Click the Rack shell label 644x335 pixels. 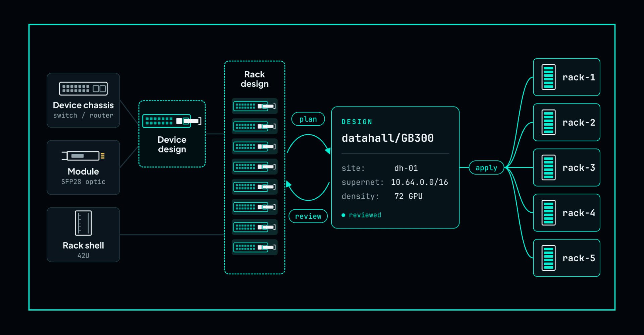click(x=83, y=246)
